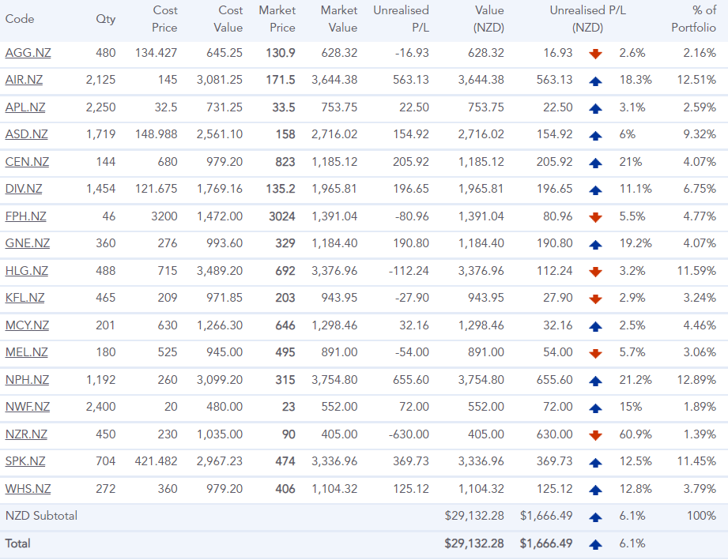Click the red loss arrow for FPH.NZ
The image size is (728, 560).
coord(596,216)
